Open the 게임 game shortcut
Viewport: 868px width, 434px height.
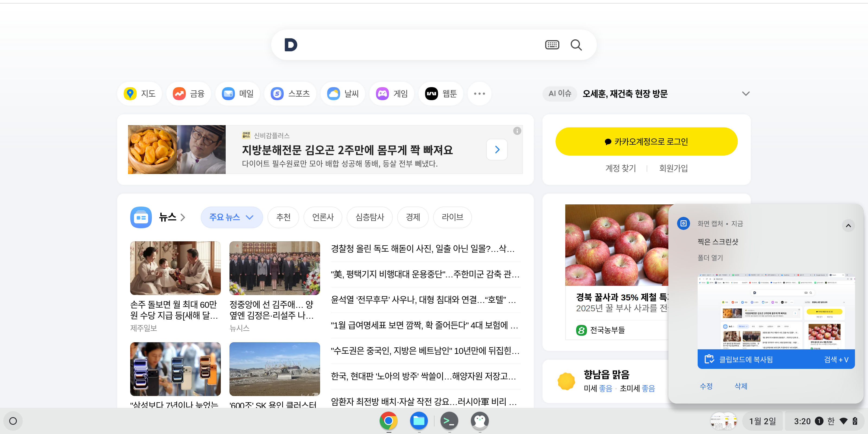392,93
